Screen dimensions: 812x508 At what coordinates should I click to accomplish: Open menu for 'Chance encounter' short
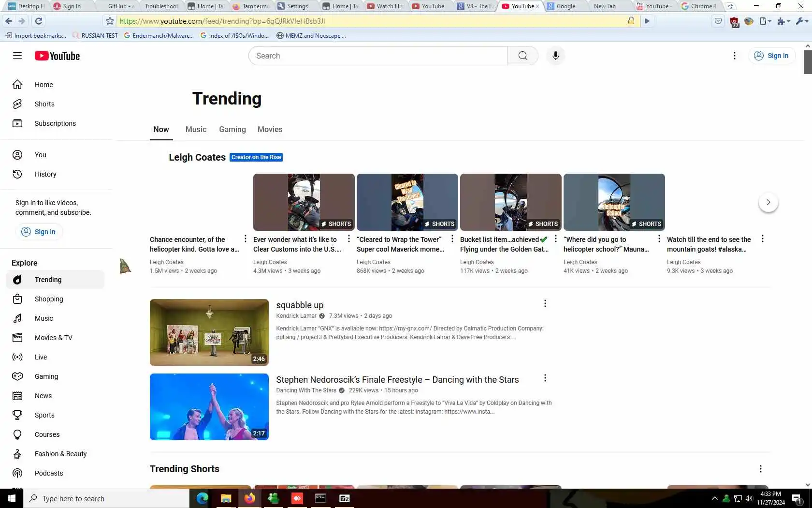coord(245,239)
